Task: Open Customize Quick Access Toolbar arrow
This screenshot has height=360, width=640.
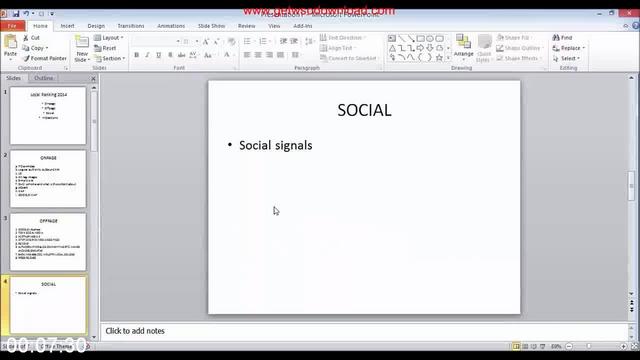Action: pos(52,14)
